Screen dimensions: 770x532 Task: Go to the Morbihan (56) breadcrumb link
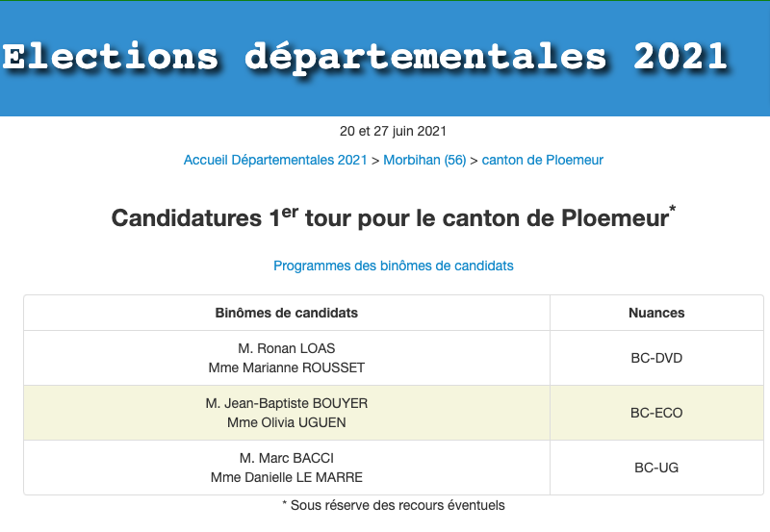point(424,161)
